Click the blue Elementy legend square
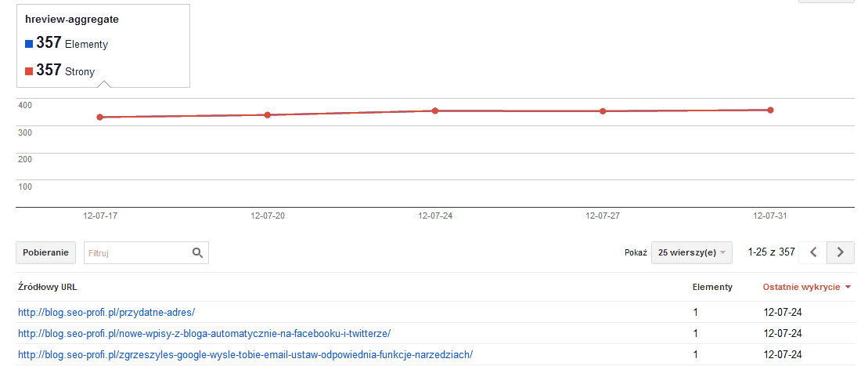 (x=29, y=44)
